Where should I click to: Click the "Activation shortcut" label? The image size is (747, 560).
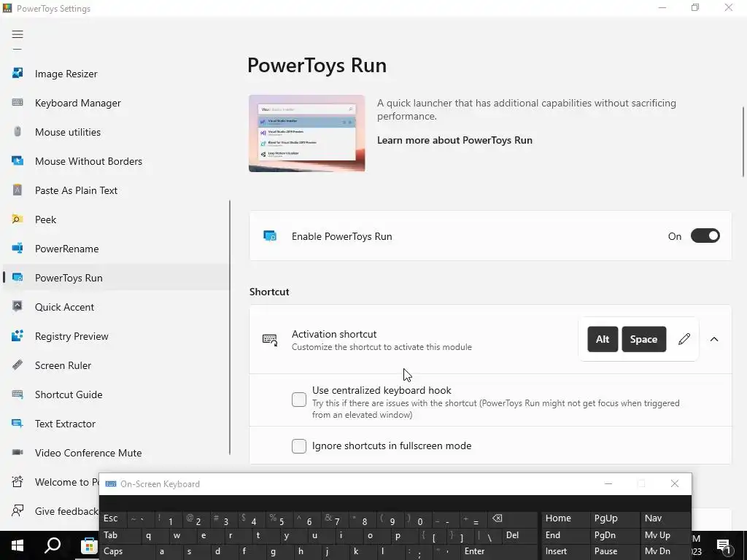[x=334, y=334]
